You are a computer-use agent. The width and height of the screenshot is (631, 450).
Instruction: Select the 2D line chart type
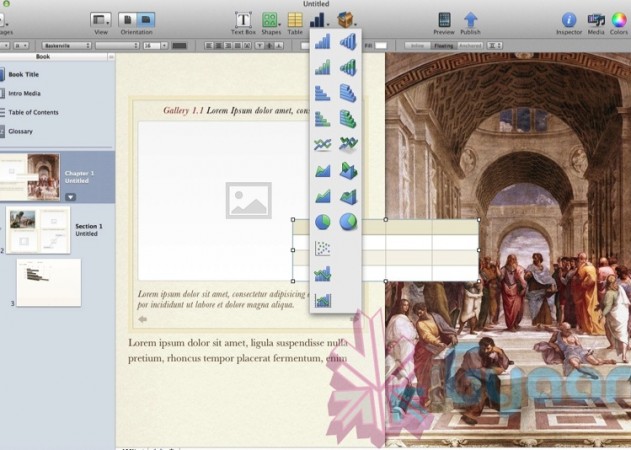pyautogui.click(x=322, y=144)
